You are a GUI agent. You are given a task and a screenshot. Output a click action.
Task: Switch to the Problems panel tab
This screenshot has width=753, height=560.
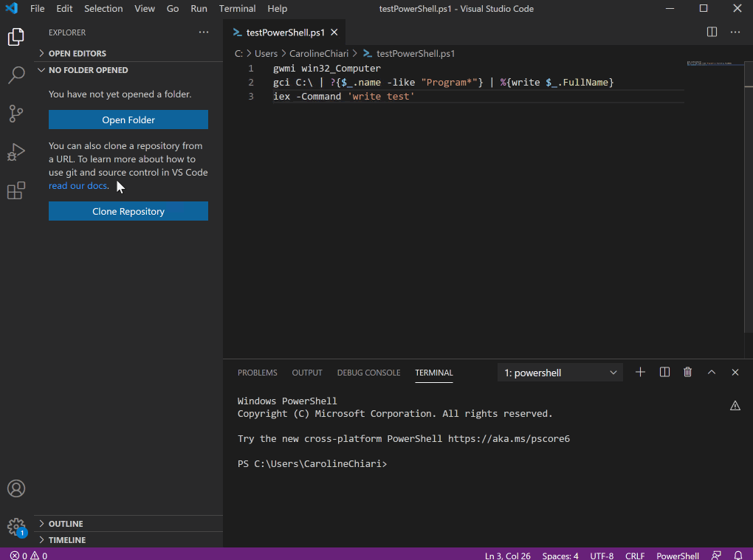click(x=258, y=373)
